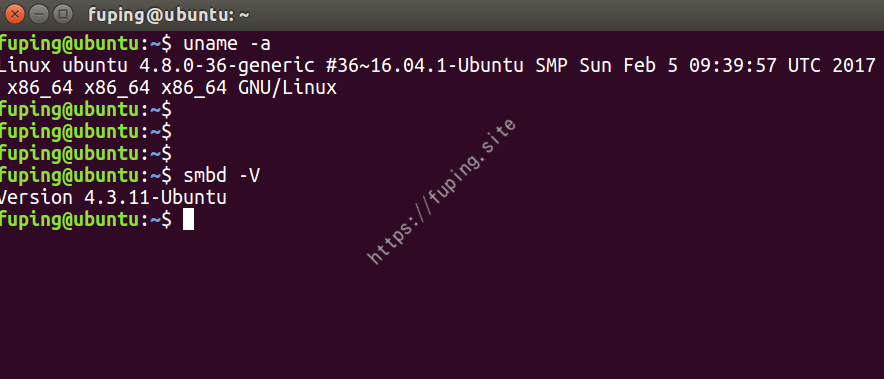Maximize the terminal using the square button
Image resolution: width=884 pixels, height=379 pixels.
point(64,14)
